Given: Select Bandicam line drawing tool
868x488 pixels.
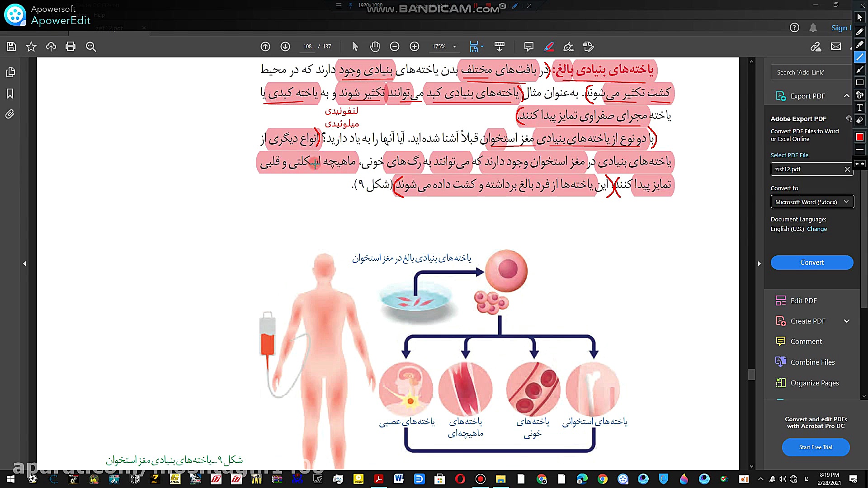Looking at the screenshot, I should pos(860,57).
